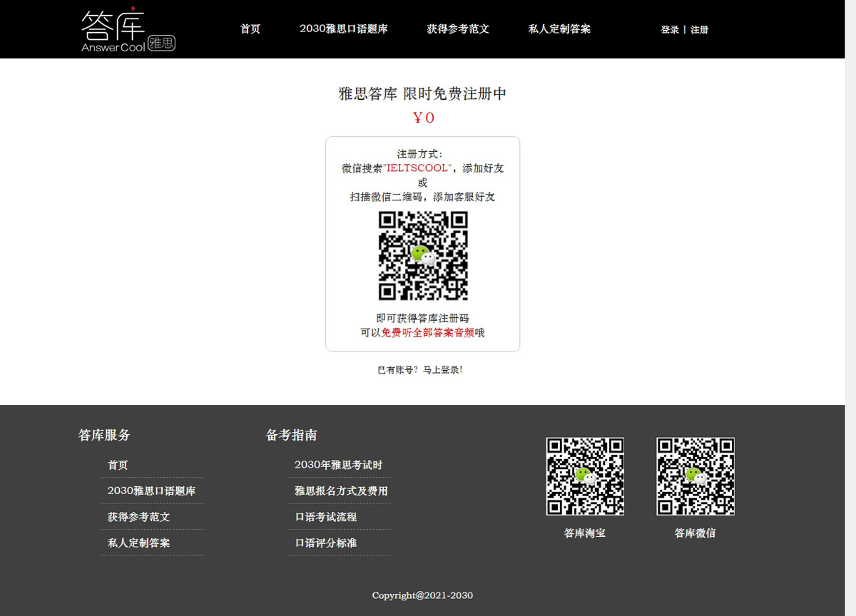Open 私人定制答案 in the top navigation
This screenshot has width=856, height=616.
[x=559, y=29]
